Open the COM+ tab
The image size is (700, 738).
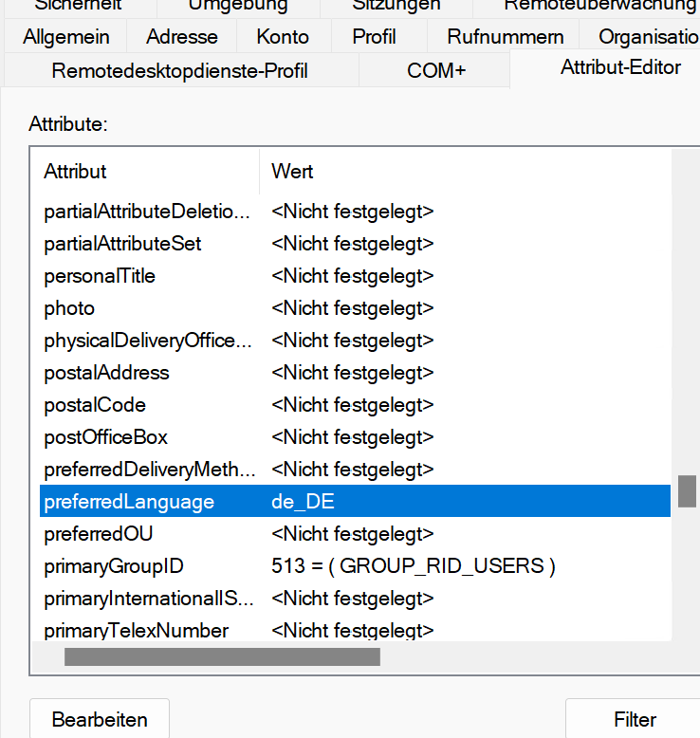pos(435,70)
